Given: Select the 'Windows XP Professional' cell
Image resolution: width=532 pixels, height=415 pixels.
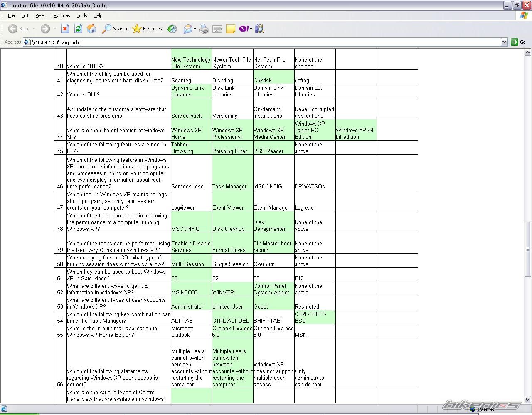Looking at the screenshot, I should pyautogui.click(x=232, y=130).
